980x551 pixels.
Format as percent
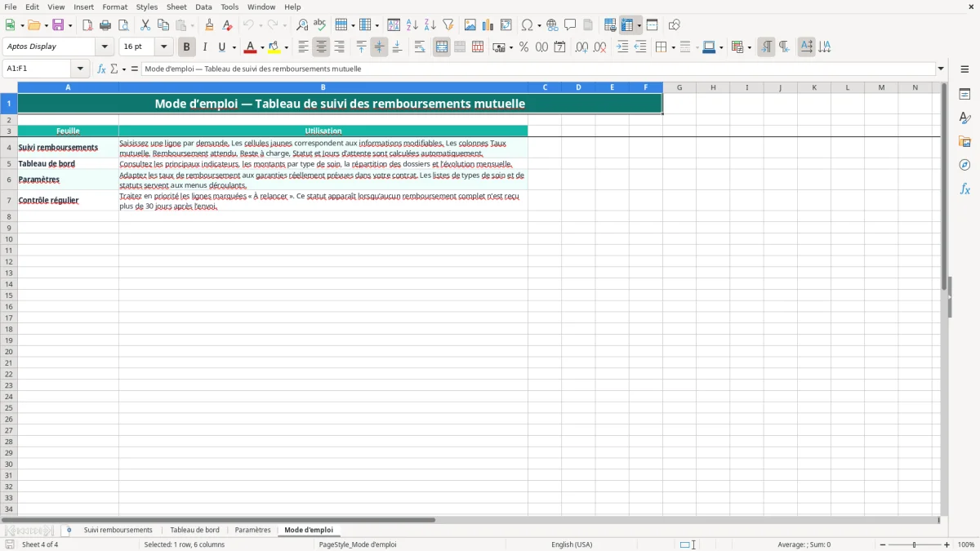[523, 47]
